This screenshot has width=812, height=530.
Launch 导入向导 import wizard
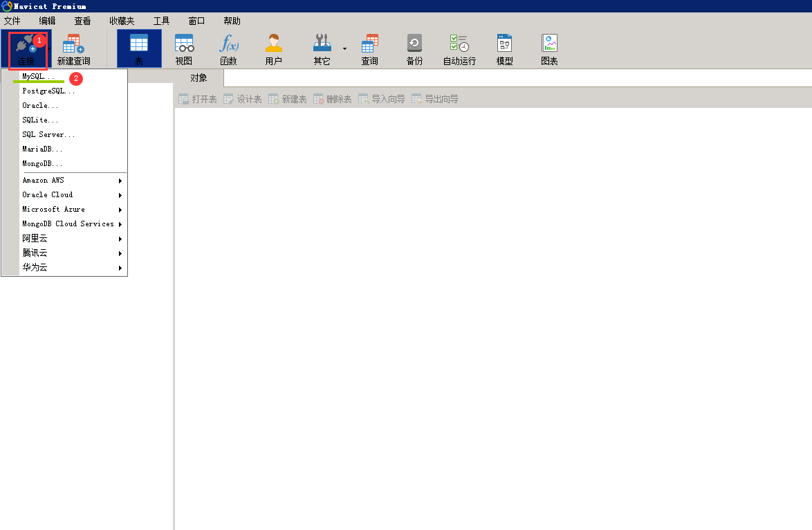(382, 99)
